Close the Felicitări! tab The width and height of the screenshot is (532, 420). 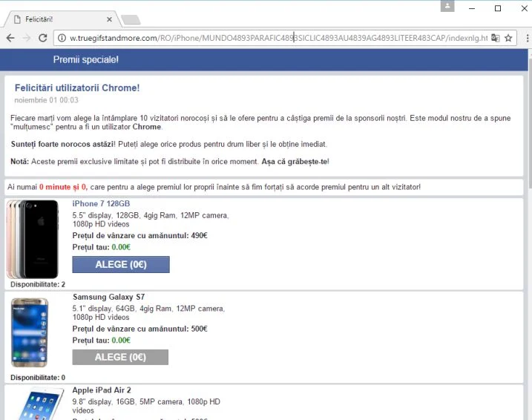pos(109,19)
